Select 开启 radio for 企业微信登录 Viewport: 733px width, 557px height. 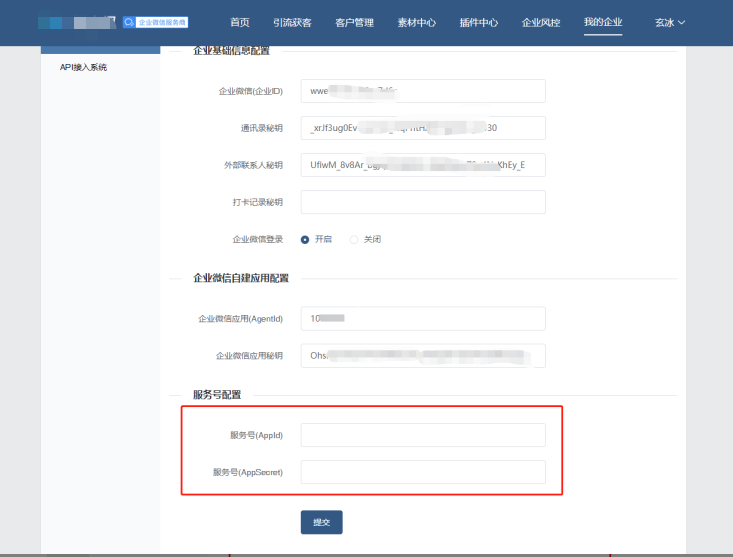coord(305,240)
